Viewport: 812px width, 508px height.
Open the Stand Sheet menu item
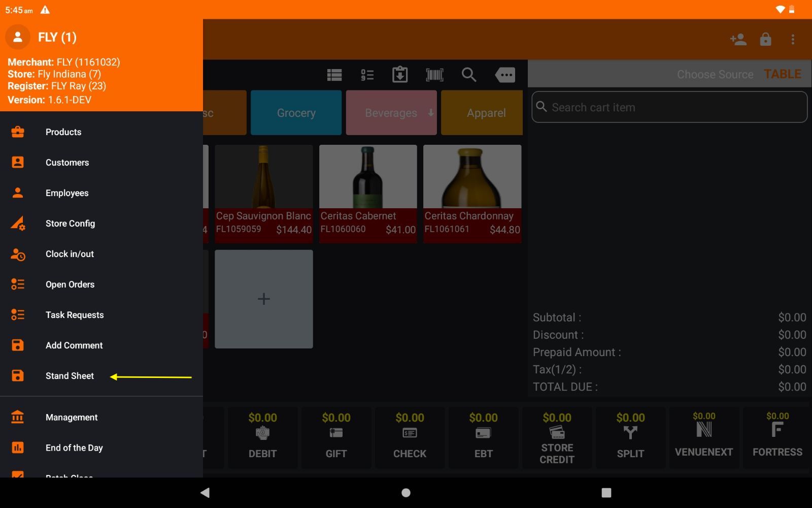click(70, 376)
